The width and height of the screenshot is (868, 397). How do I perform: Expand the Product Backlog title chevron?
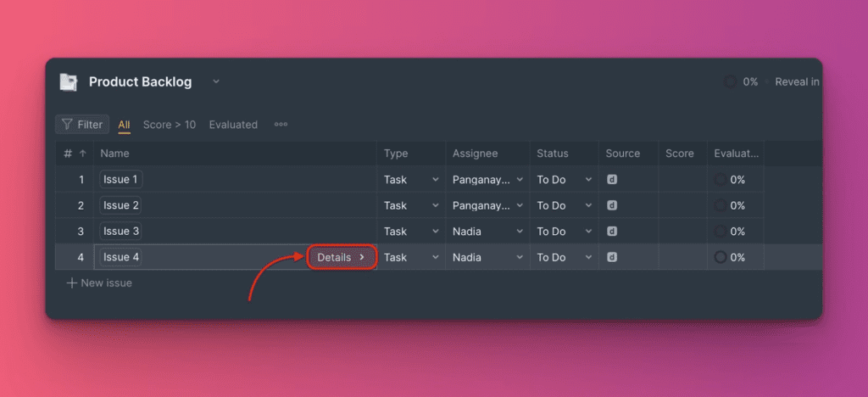(x=215, y=82)
